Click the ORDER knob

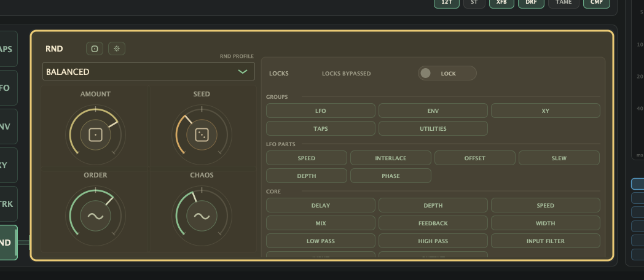(96, 216)
